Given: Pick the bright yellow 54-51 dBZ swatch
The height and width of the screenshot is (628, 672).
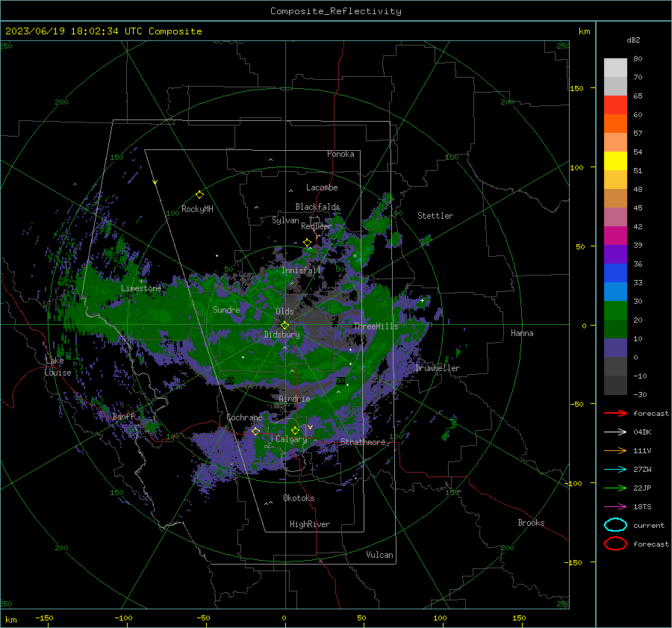Looking at the screenshot, I should [615, 161].
